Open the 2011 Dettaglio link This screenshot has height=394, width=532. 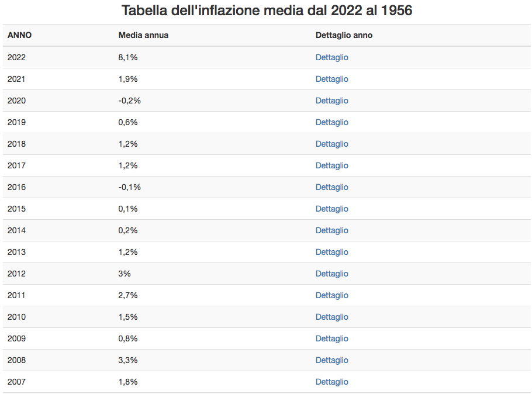coord(332,295)
